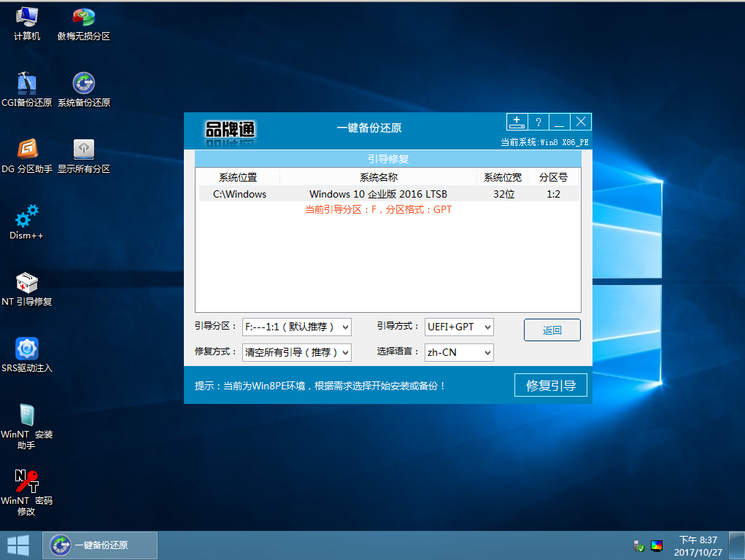
Task: Click the 引导修复 section header
Action: pyautogui.click(x=388, y=159)
